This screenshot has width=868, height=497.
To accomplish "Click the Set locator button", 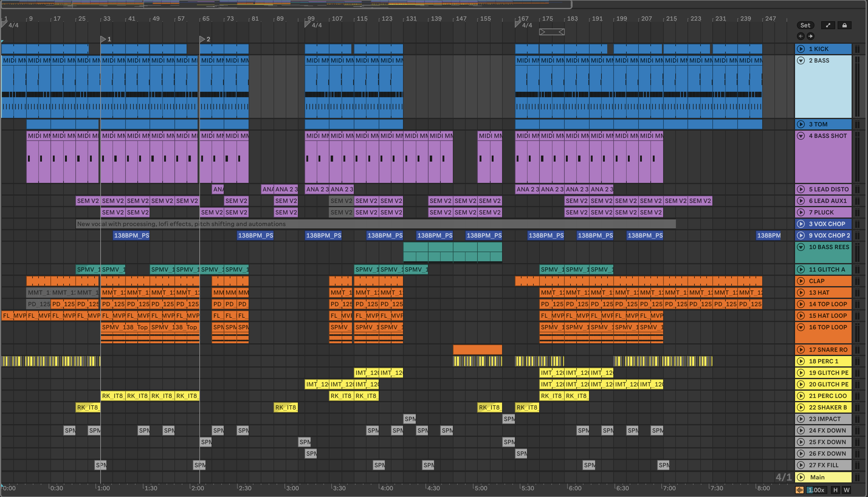I will pyautogui.click(x=805, y=25).
